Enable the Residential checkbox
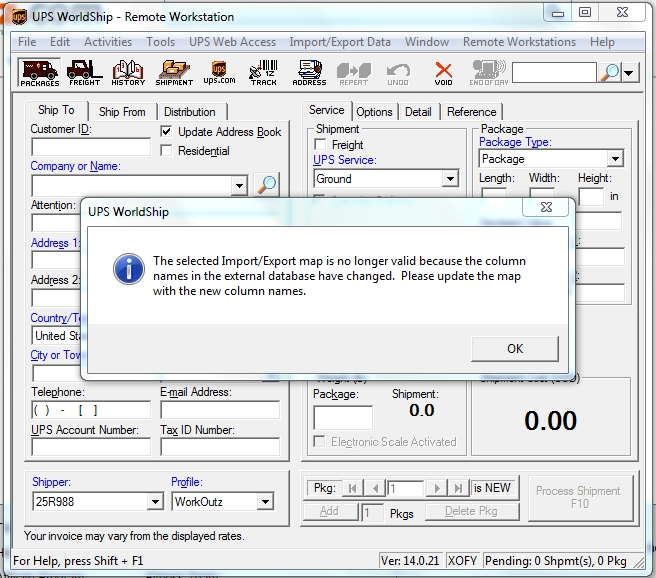The width and height of the screenshot is (656, 578). click(x=166, y=150)
